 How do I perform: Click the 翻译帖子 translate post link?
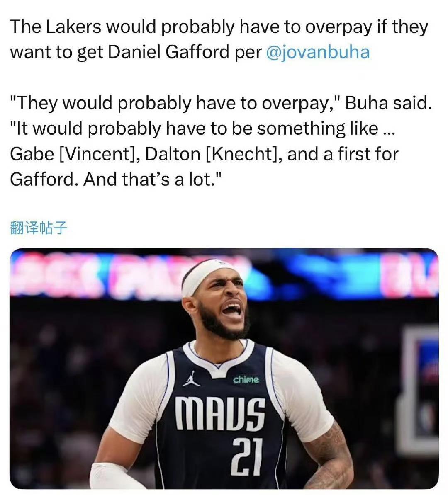39,228
